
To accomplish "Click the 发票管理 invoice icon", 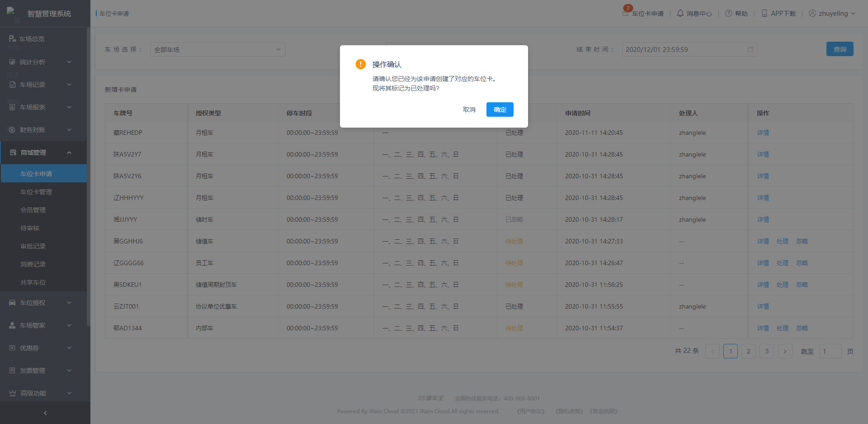I will (x=13, y=371).
